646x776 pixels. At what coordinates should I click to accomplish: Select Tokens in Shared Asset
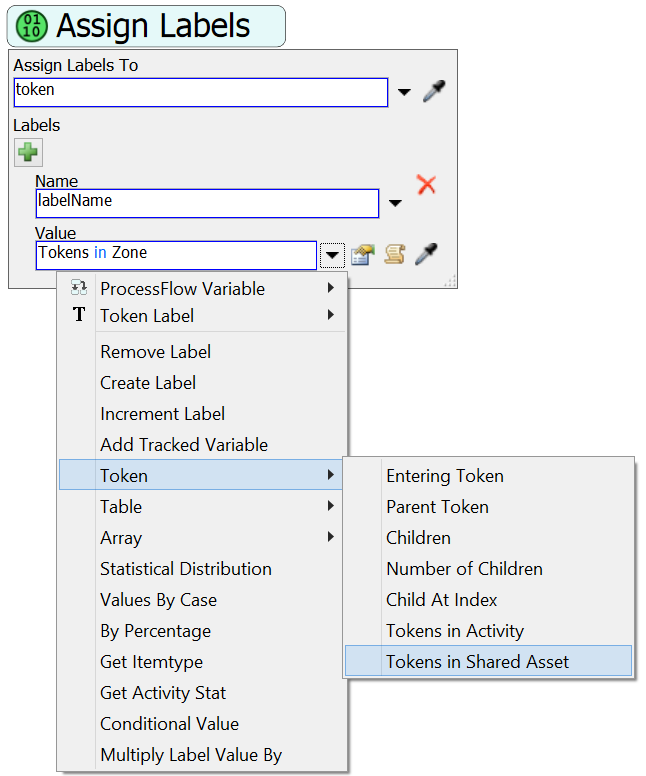coord(477,661)
